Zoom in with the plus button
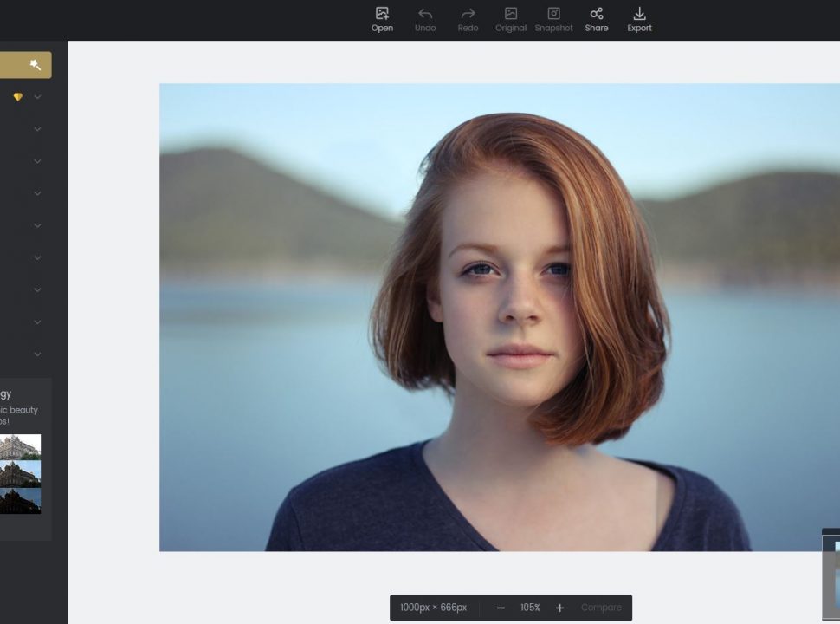Viewport: 840px width, 624px height. pos(559,608)
